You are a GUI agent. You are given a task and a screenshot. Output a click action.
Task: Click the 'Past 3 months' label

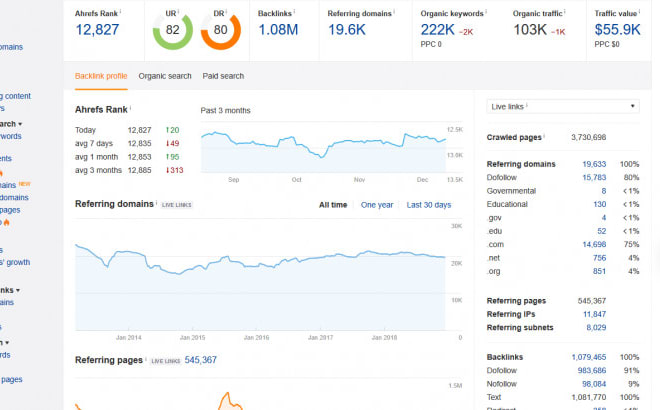click(225, 111)
